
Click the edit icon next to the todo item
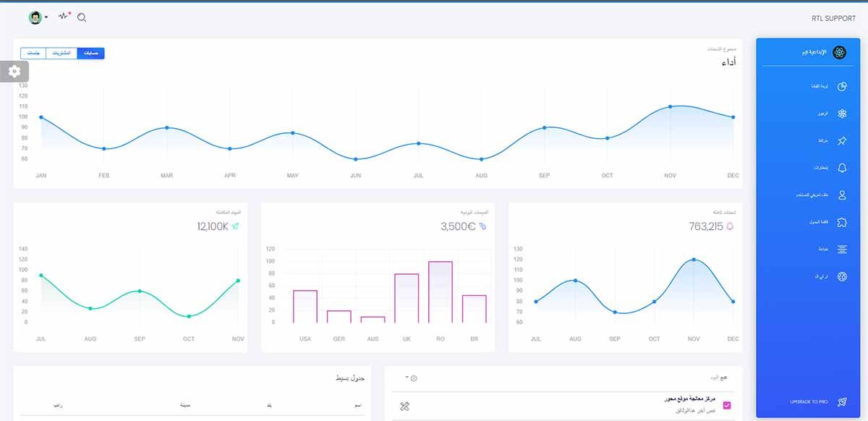point(403,406)
